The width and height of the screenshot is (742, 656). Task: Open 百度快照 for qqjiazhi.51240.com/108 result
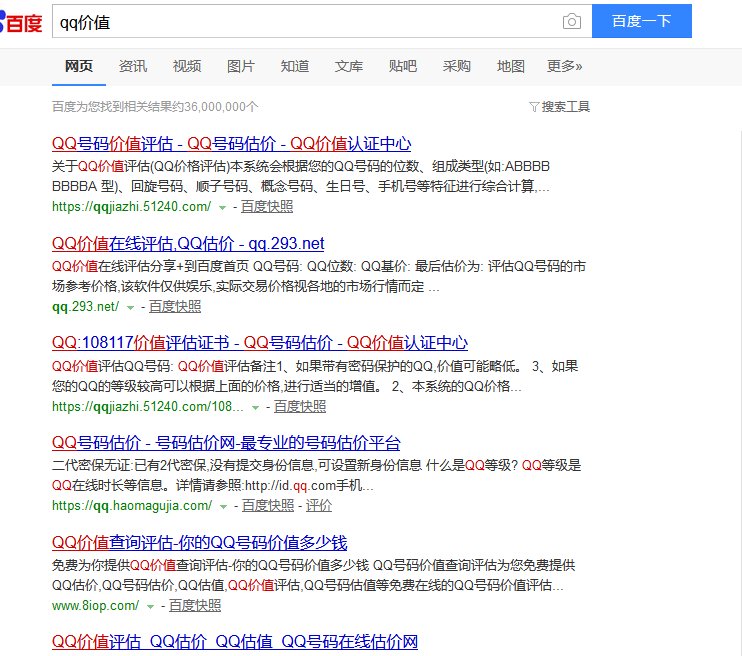click(x=300, y=406)
